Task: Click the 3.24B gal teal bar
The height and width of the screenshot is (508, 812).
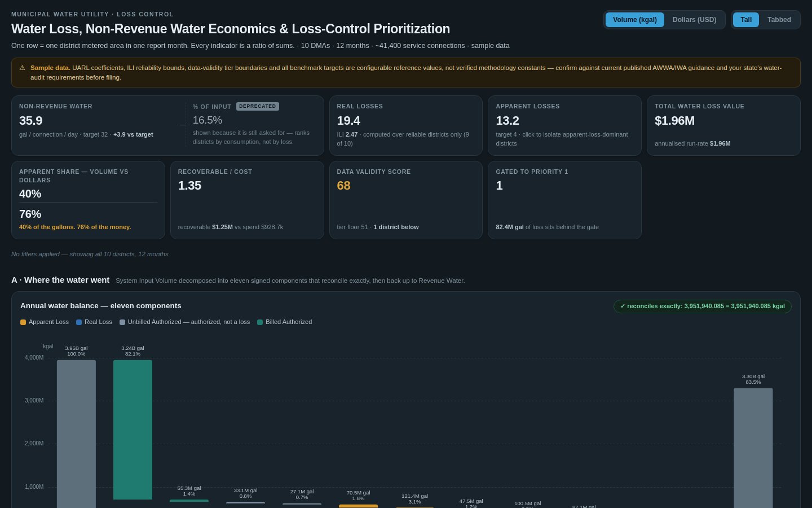Action: coord(133,430)
